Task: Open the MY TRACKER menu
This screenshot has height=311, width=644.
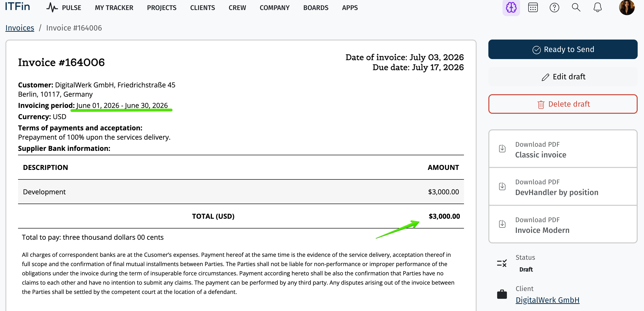Action: coord(114,8)
